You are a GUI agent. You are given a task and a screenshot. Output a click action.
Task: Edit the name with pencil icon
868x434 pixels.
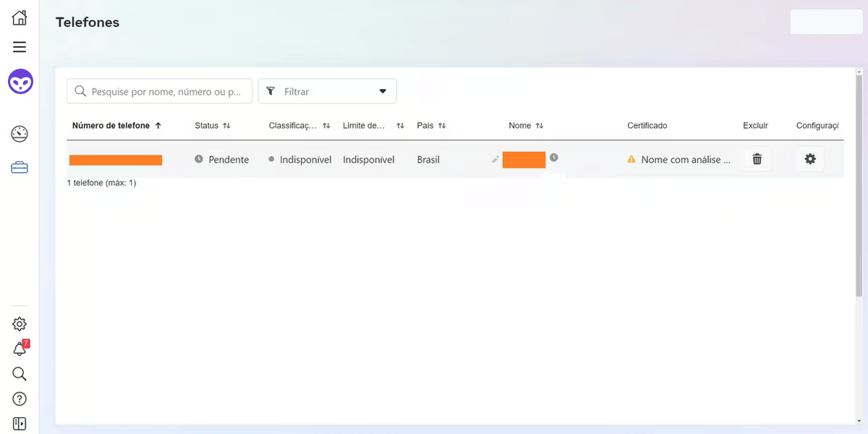pyautogui.click(x=495, y=159)
